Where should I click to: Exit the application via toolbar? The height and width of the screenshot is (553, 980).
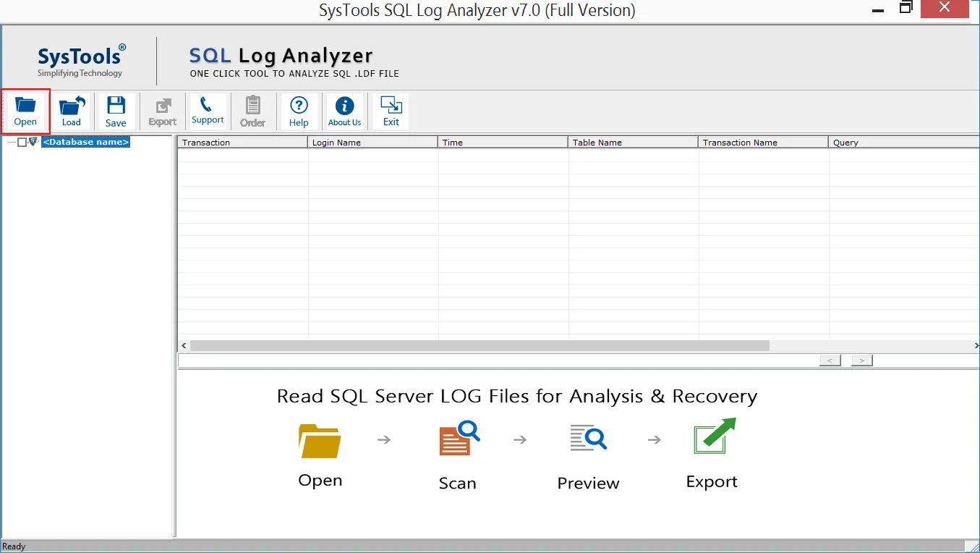[391, 111]
